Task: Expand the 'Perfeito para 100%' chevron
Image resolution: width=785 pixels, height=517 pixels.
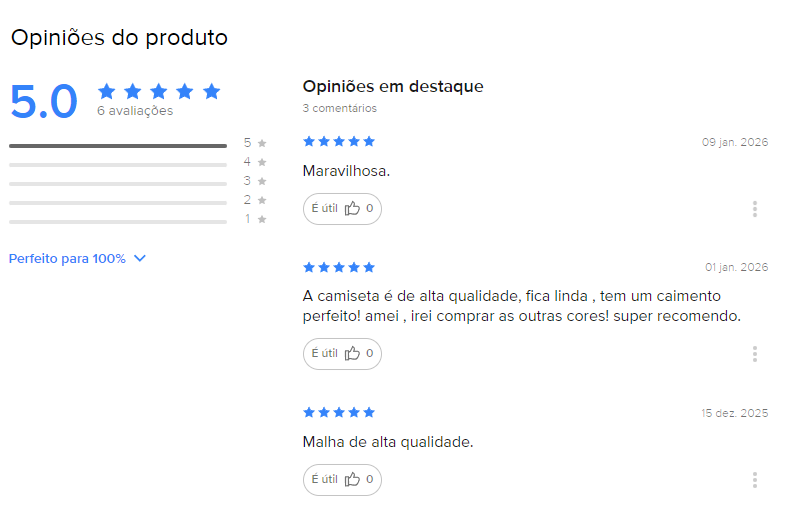Action: pyautogui.click(x=140, y=258)
